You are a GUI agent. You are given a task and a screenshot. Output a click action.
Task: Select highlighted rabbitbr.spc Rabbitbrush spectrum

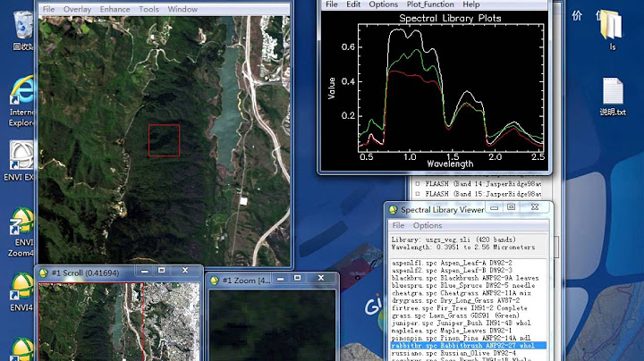468,346
